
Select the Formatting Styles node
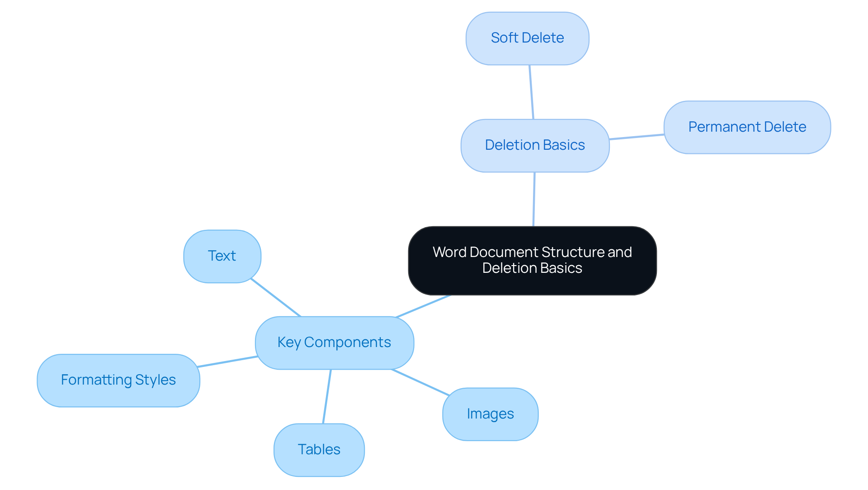pyautogui.click(x=118, y=380)
